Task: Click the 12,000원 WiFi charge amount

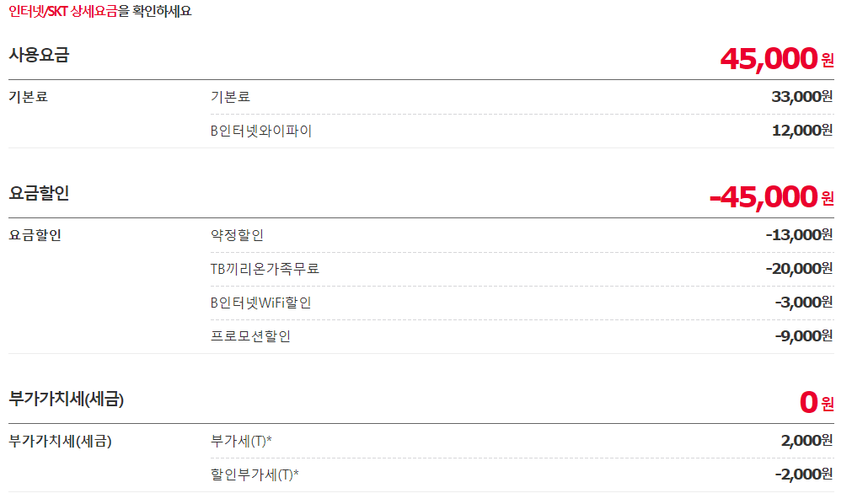Action: pos(801,130)
